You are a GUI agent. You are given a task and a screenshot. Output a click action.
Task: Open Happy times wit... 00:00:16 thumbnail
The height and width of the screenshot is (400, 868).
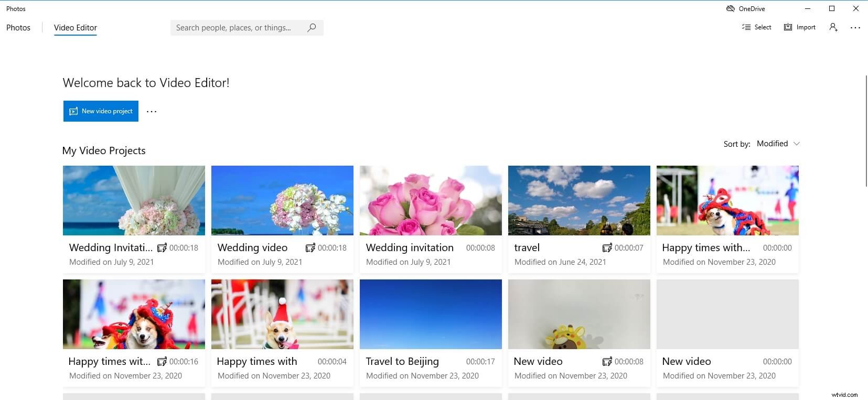pos(134,314)
